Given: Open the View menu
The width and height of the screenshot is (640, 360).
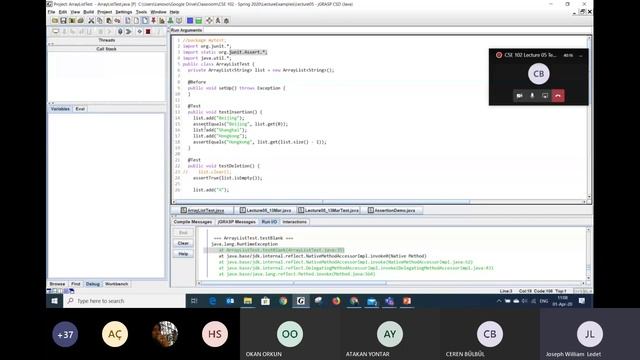Looking at the screenshot, I should pyautogui.click(x=75, y=12).
